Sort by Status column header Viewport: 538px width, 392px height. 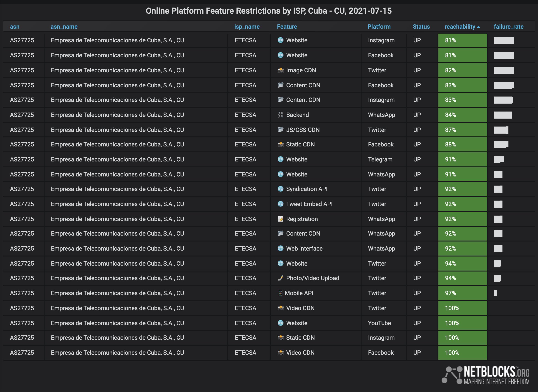pyautogui.click(x=421, y=27)
